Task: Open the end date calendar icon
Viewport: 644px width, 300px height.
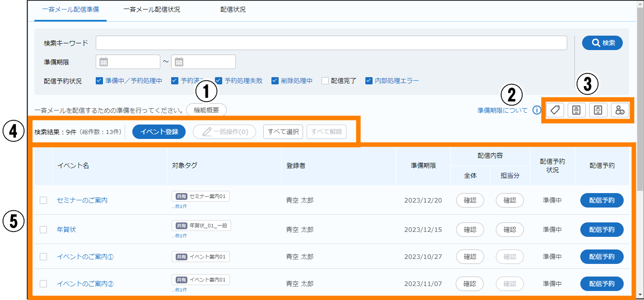Action: [179, 62]
